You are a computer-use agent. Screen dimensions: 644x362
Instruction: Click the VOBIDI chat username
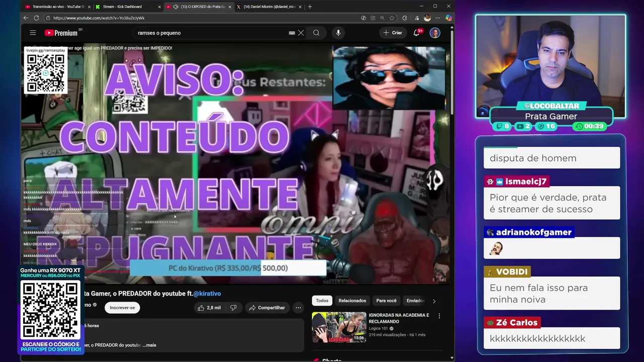pyautogui.click(x=512, y=271)
